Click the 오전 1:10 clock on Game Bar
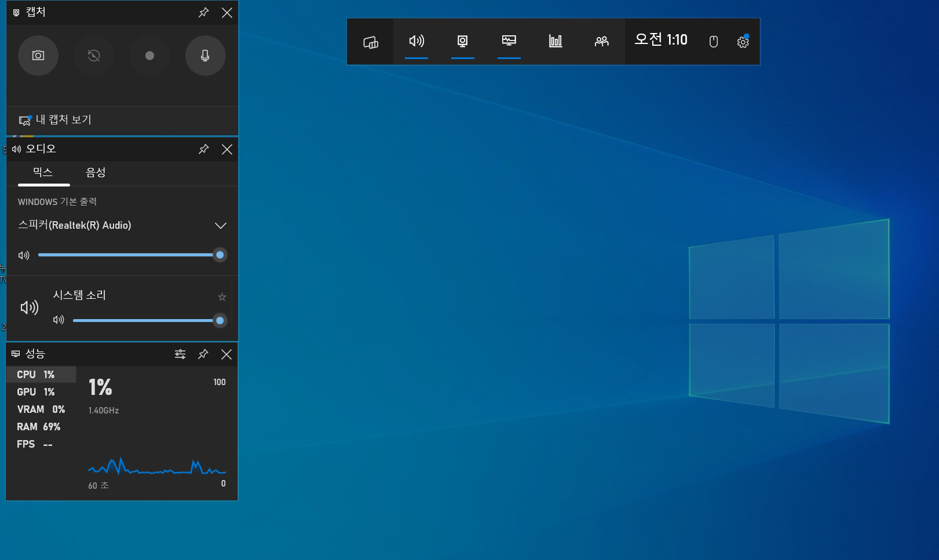The image size is (939, 560). click(661, 39)
